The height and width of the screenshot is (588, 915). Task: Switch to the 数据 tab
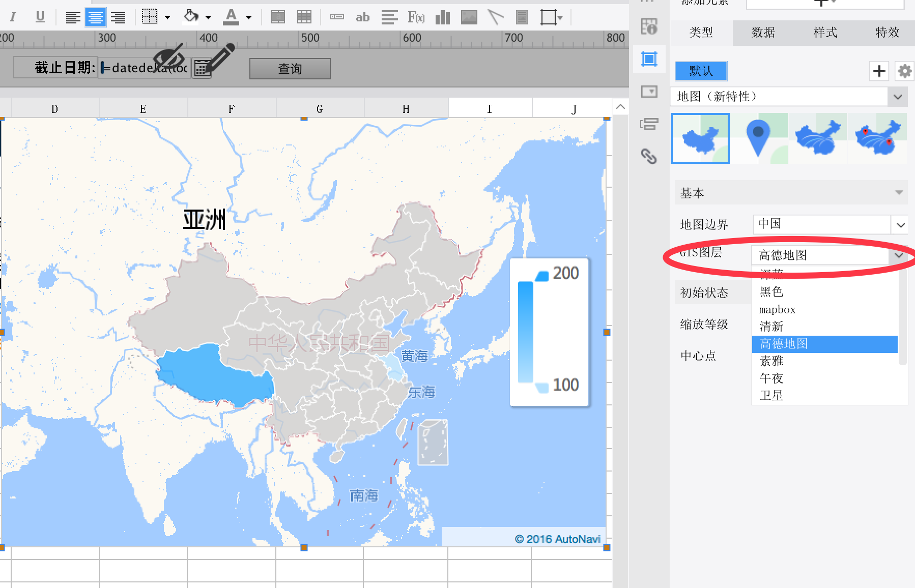[763, 33]
